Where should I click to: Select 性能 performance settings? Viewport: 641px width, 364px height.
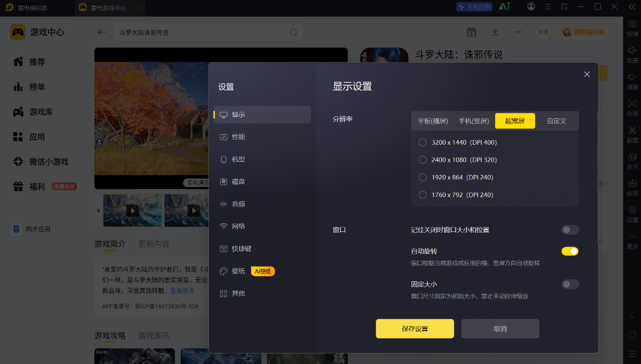(x=262, y=137)
